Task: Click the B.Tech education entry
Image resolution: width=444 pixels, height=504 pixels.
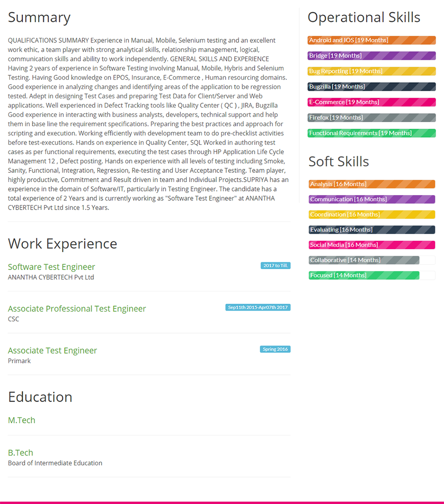Action: [20, 453]
